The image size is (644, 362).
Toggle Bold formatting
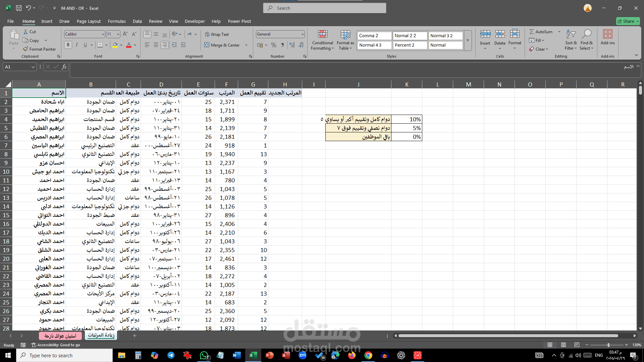[68, 45]
